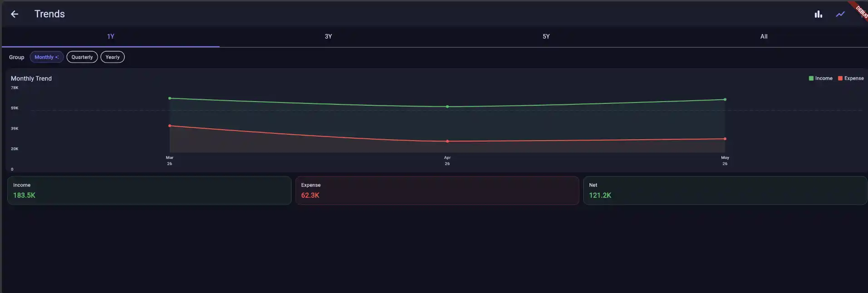Select the All tab
Viewport: 868px width, 293px height.
pos(764,36)
